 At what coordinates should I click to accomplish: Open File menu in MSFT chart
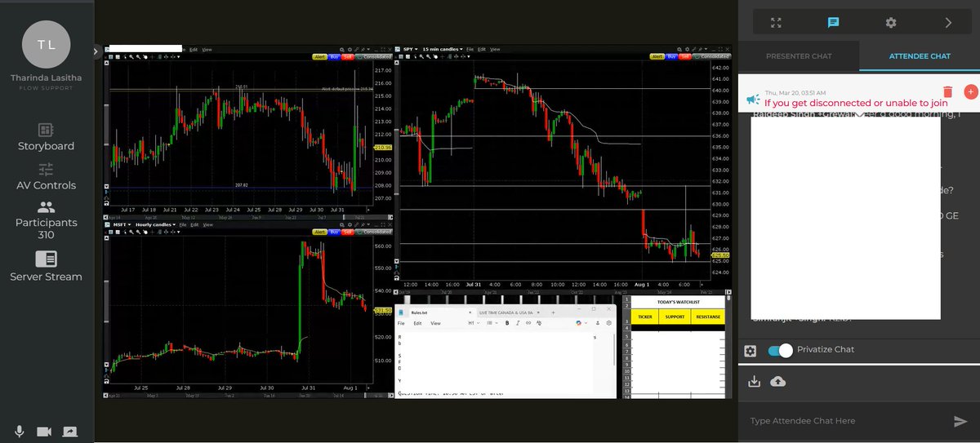point(183,225)
